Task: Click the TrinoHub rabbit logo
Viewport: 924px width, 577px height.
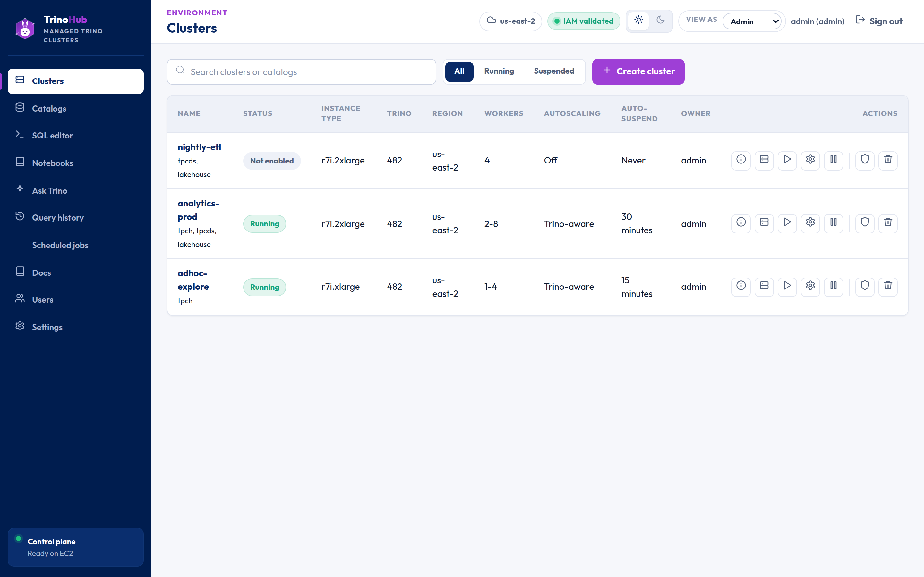Action: coord(25,29)
